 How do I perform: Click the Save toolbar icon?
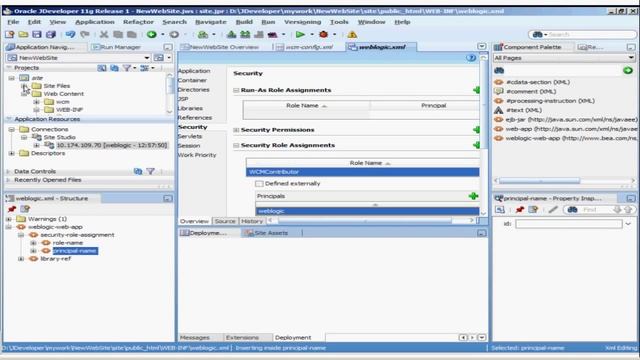click(37, 35)
